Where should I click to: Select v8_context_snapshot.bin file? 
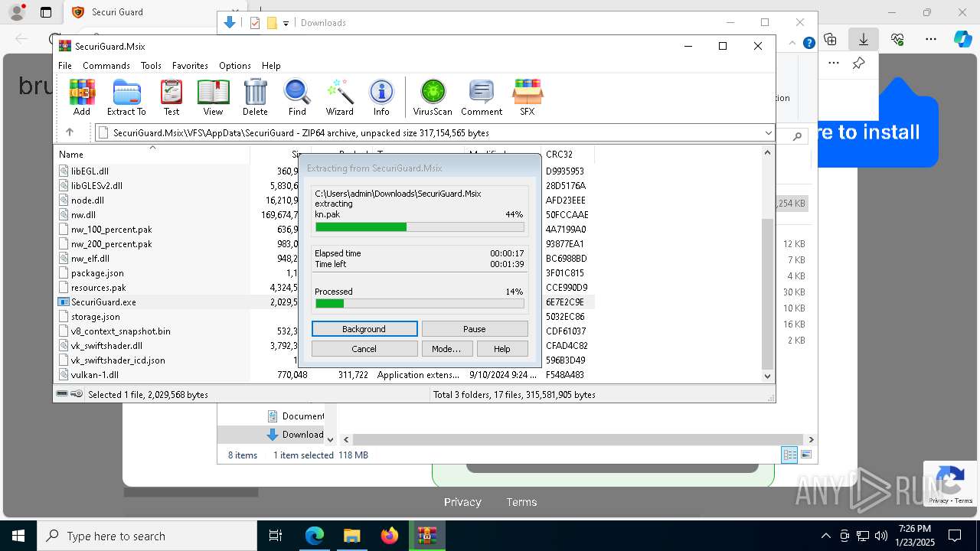click(x=121, y=331)
